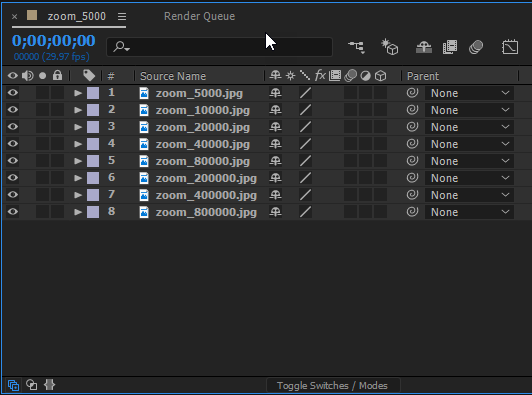Click Frame Blending column header icon
The width and height of the screenshot is (532, 395).
click(x=335, y=75)
